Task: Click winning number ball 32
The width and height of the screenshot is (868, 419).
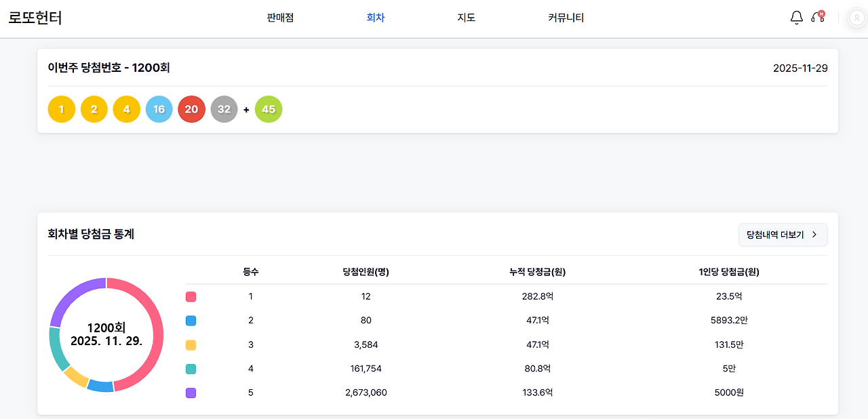Action: click(x=224, y=109)
